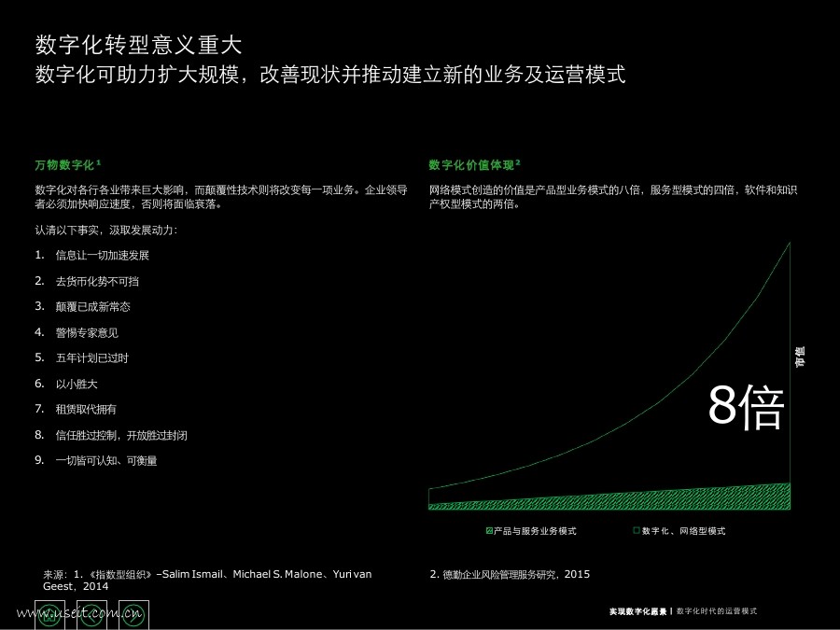Select list item 颠覆已成新常态
840x630 pixels.
pos(92,307)
